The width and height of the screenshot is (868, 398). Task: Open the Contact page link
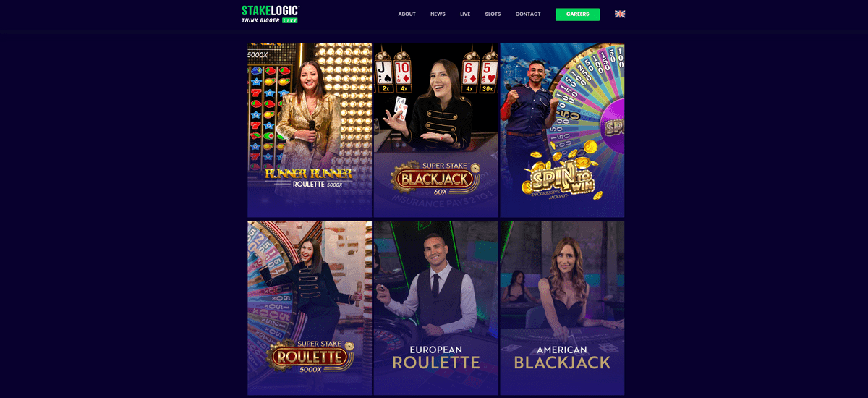pos(528,14)
